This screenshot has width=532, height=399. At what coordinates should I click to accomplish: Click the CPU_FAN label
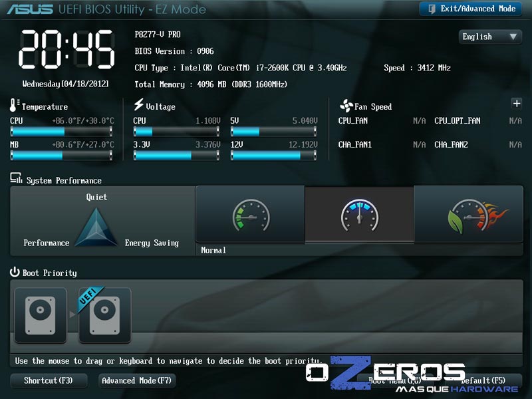point(353,121)
